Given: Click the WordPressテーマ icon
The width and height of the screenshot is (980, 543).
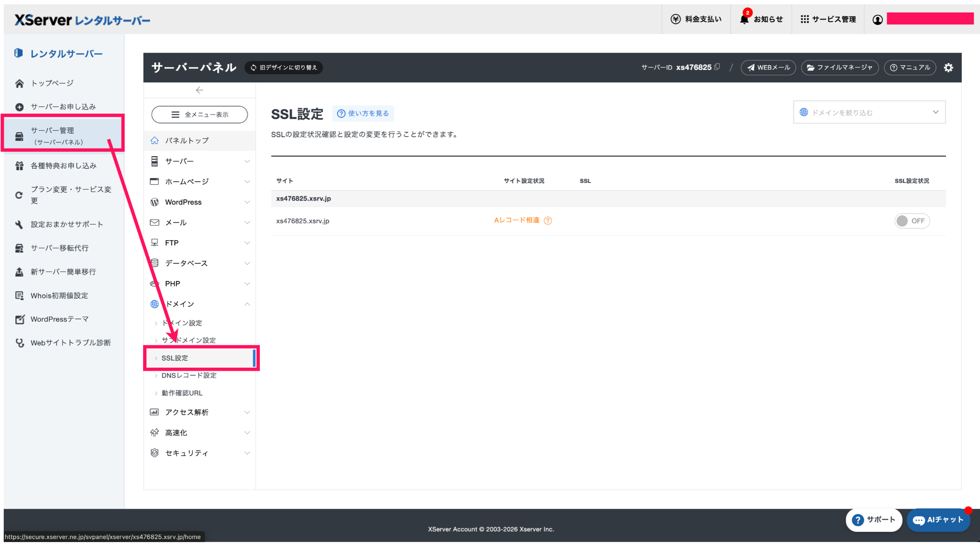Looking at the screenshot, I should point(19,319).
